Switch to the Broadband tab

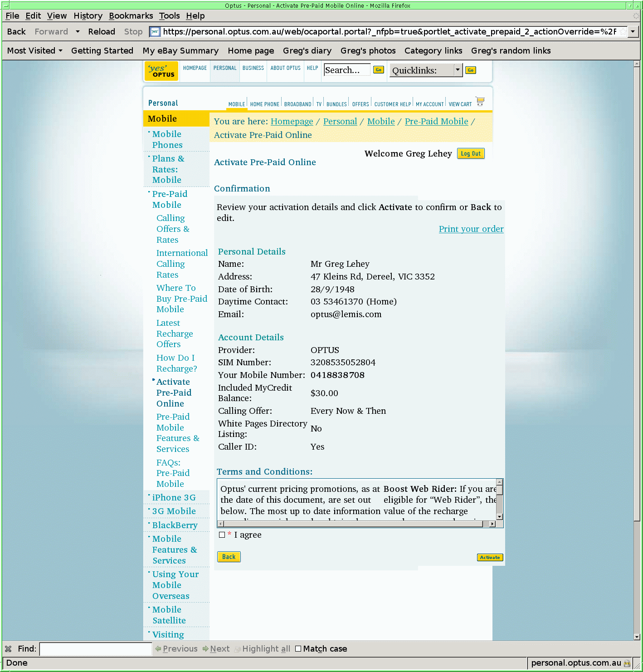tap(297, 104)
